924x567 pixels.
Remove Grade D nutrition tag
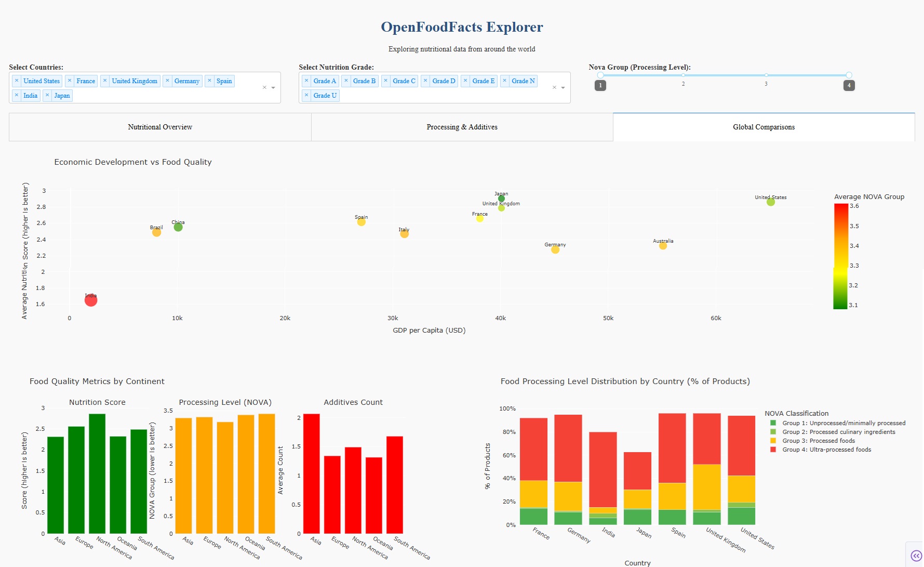pyautogui.click(x=425, y=81)
